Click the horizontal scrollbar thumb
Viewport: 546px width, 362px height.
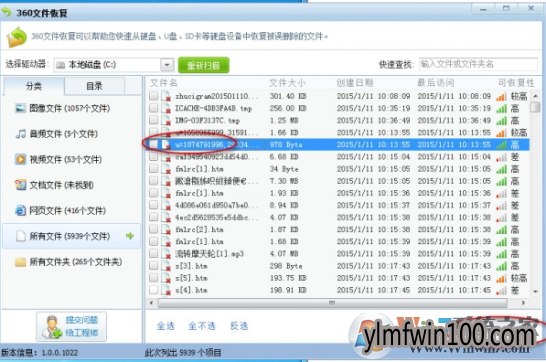click(x=332, y=303)
